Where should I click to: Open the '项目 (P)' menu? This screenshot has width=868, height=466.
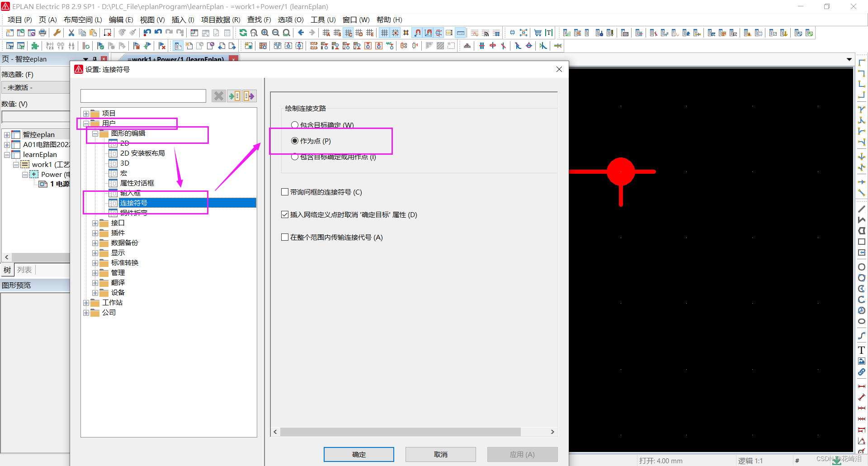20,19
